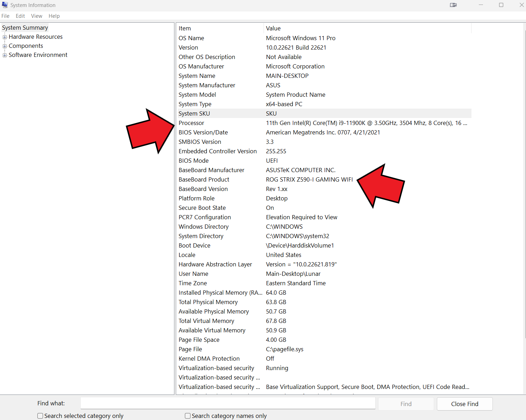Select the Processor row in the list
This screenshot has height=420, width=526.
[192, 123]
